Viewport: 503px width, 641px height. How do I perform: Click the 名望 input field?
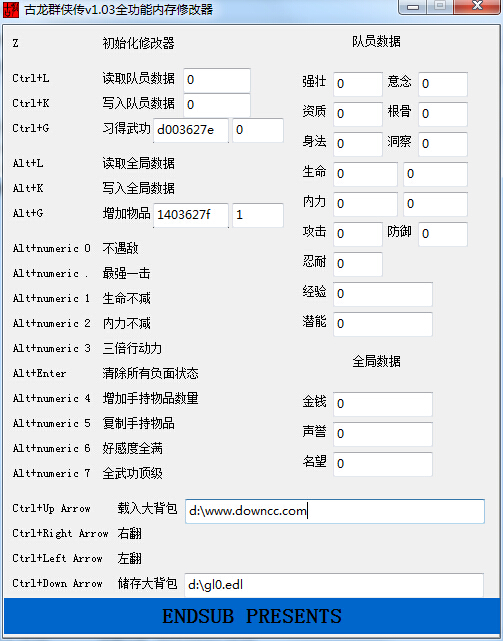[383, 464]
